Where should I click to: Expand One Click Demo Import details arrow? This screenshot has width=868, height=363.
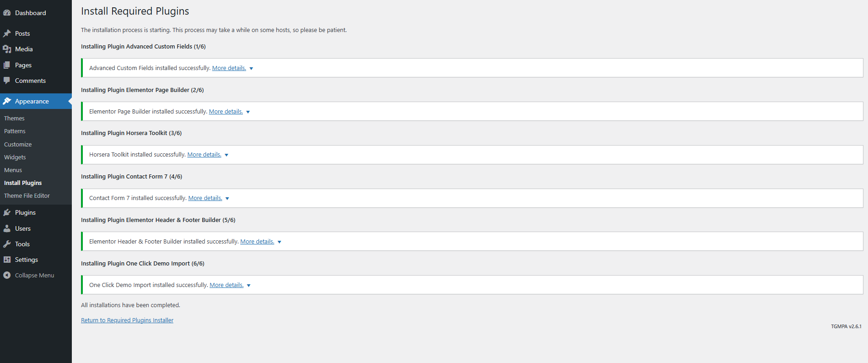[x=249, y=286]
